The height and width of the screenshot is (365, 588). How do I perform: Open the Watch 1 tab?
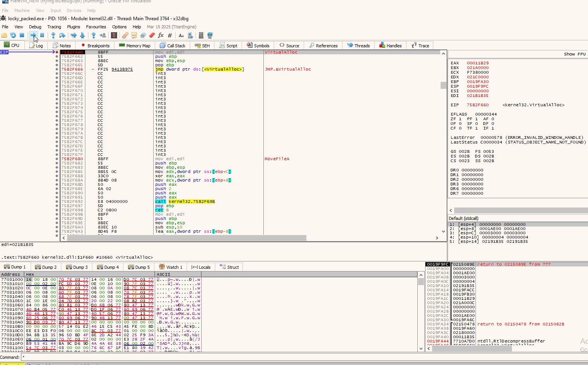[171, 267]
